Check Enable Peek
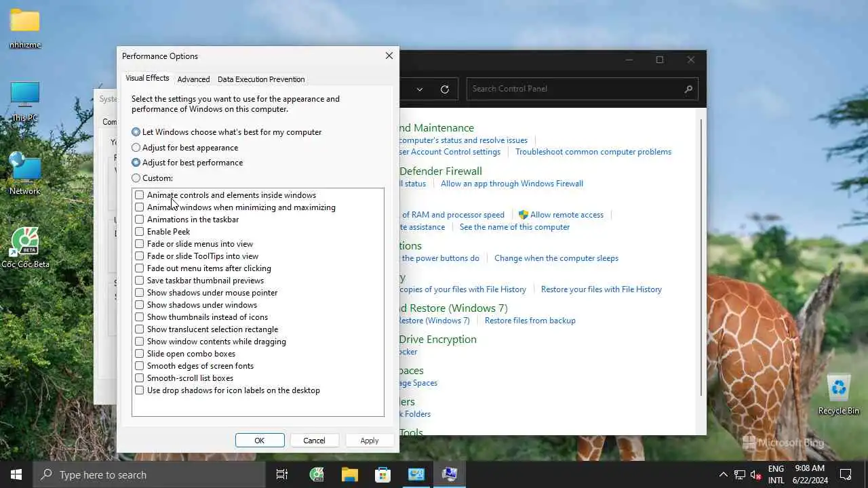Viewport: 868px width, 488px height. [x=139, y=232]
